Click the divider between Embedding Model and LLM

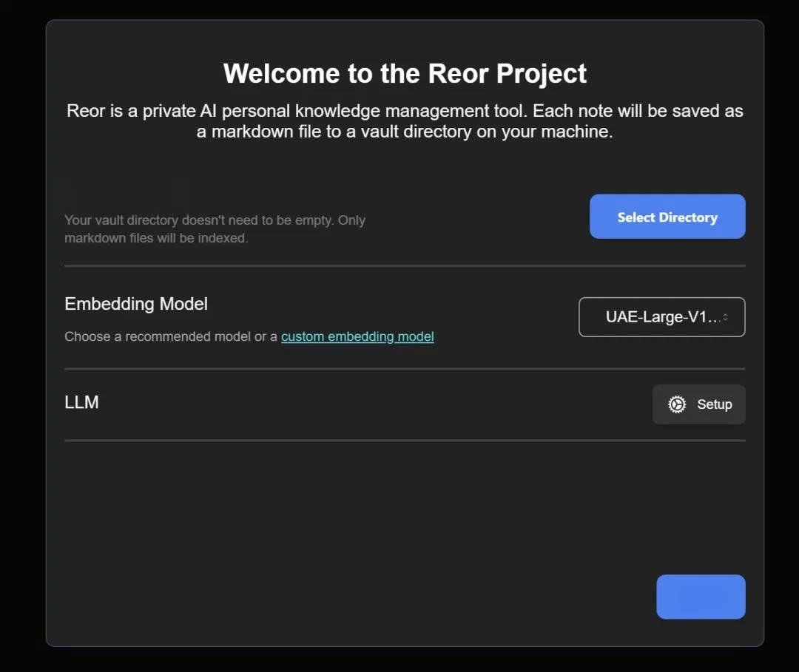405,369
